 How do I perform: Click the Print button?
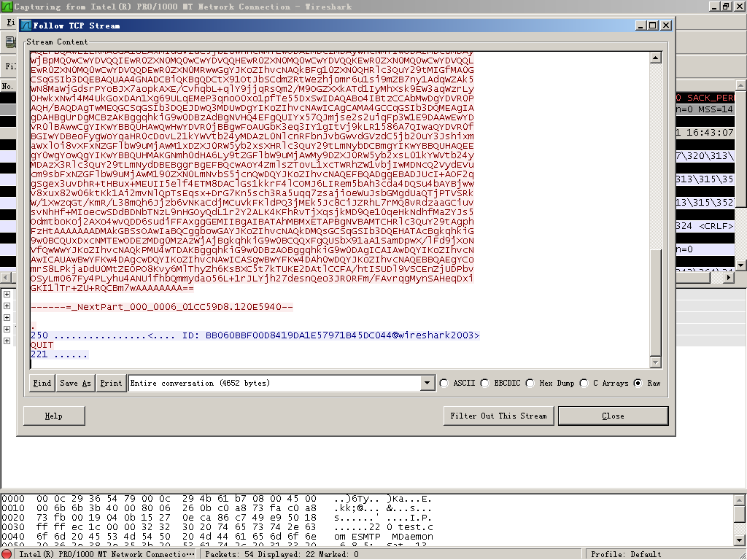click(x=111, y=384)
